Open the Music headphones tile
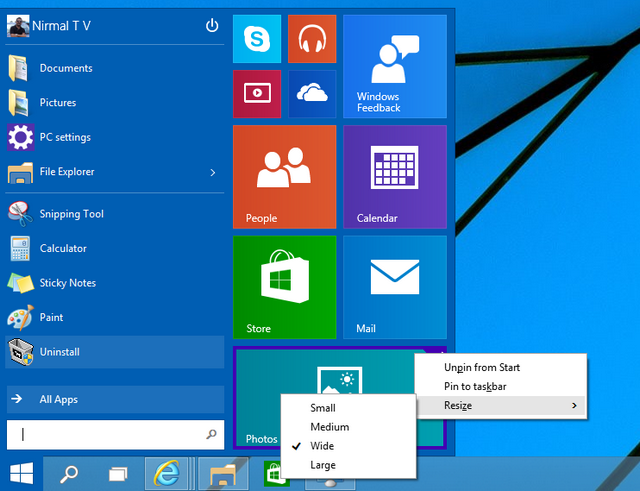Image resolution: width=640 pixels, height=491 pixels. coord(312,39)
